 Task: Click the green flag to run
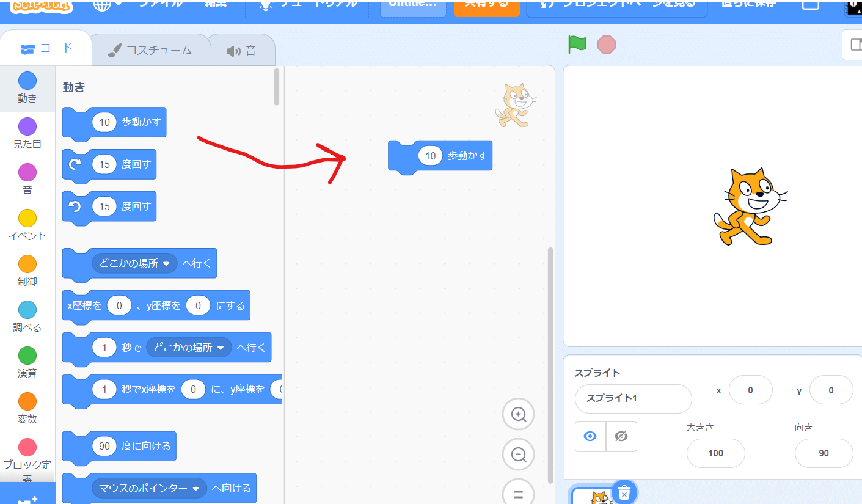577,44
